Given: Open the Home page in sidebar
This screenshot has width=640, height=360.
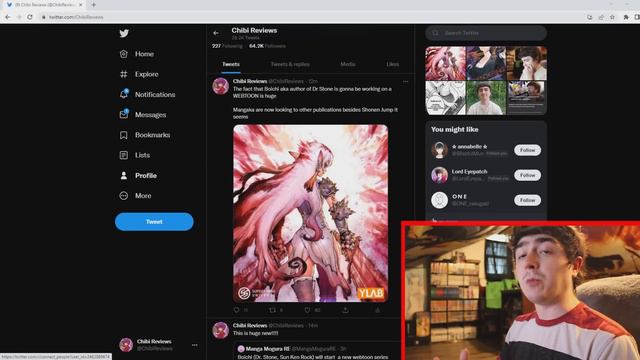Looking at the screenshot, I should [x=137, y=54].
